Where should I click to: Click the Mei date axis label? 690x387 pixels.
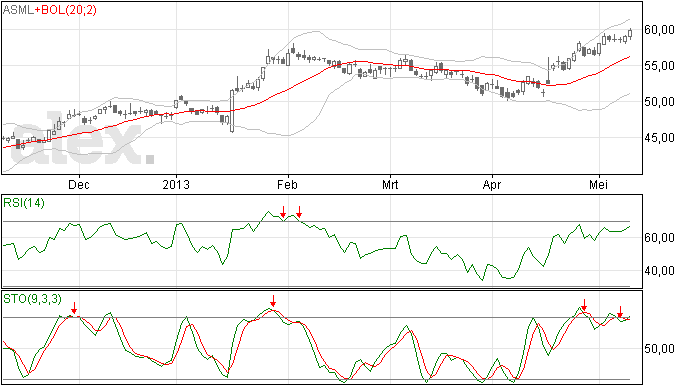pos(598,184)
